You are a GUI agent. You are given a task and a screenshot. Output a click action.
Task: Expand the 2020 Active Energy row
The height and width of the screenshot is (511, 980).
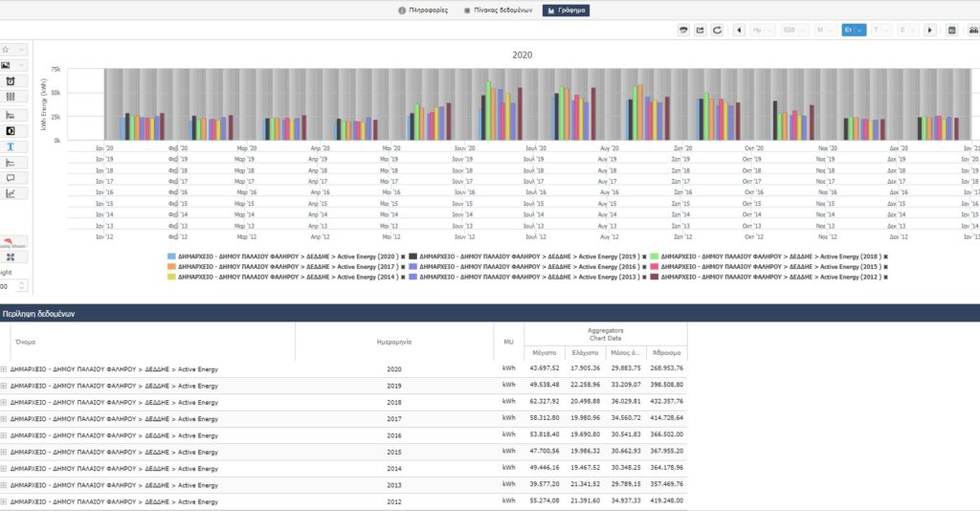tap(4, 369)
